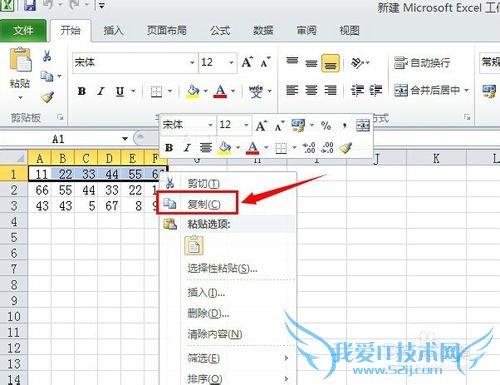The image size is (500, 385).
Task: Open the 筛选(E) submenu
Action: (228, 358)
